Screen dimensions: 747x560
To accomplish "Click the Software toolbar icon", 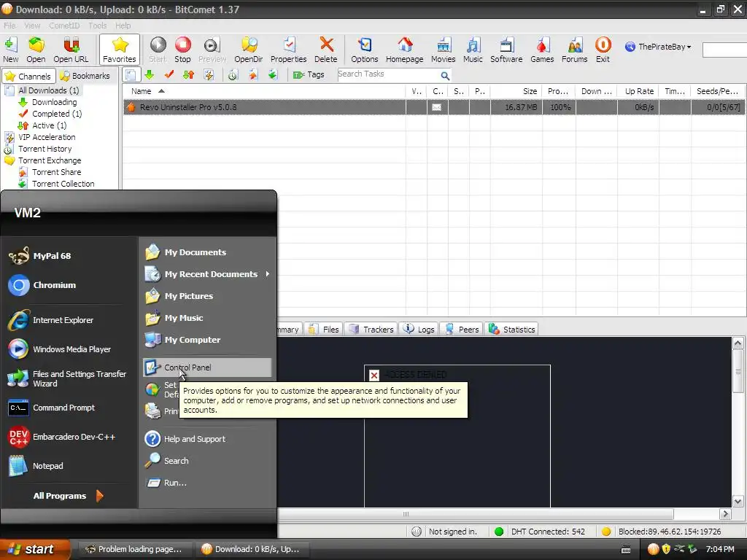I will click(506, 50).
